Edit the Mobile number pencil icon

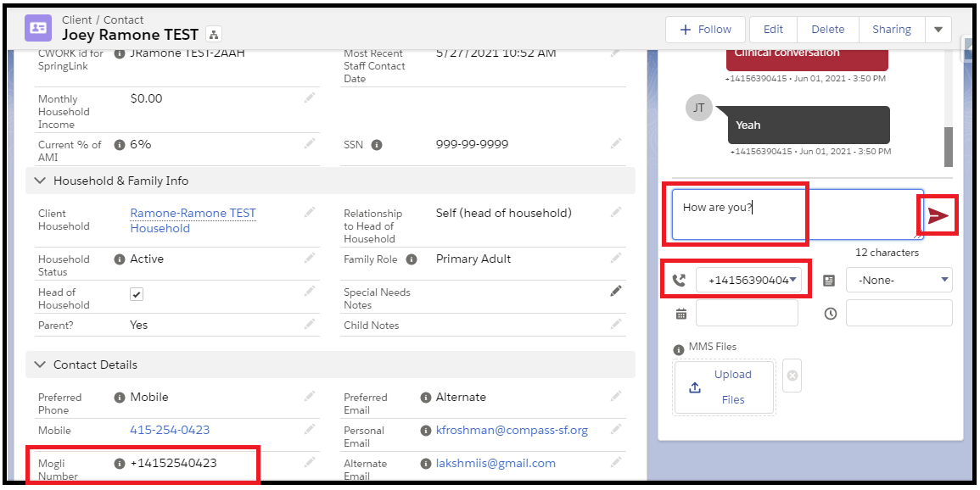(310, 429)
